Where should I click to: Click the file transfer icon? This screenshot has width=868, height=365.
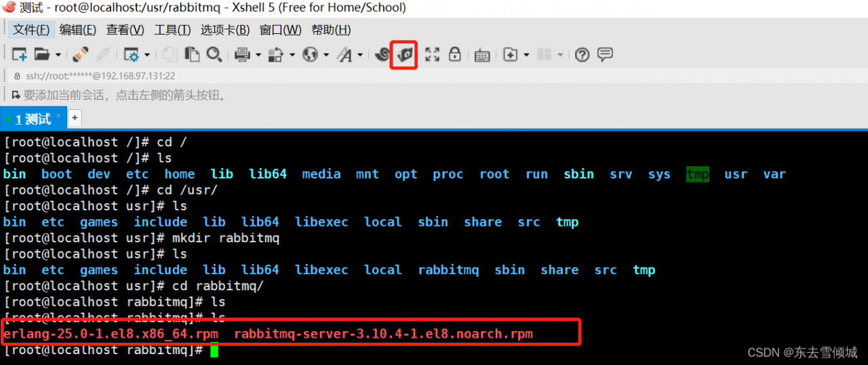point(276,55)
